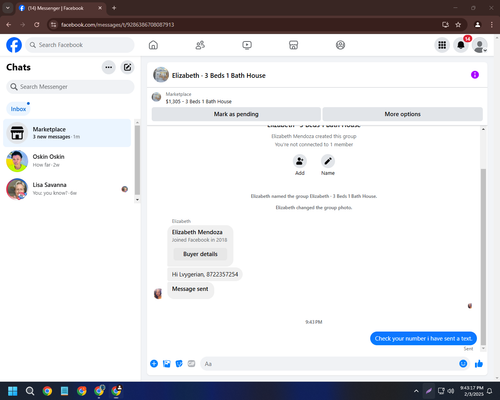Click the Elizabeth Mendoza name in card
This screenshot has width=500, height=400.
click(x=197, y=232)
